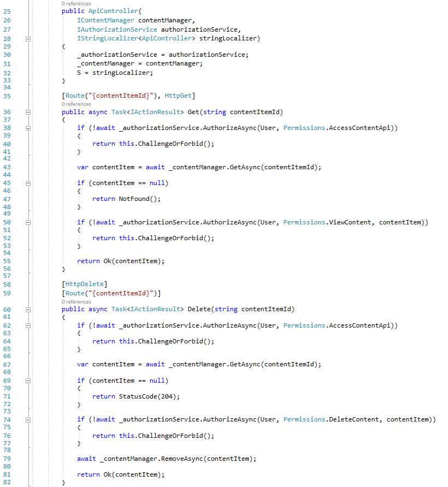Screen dimensions: 448x487
Task: Click IStringLocalizer in the constructor parameters
Action: 107,38
